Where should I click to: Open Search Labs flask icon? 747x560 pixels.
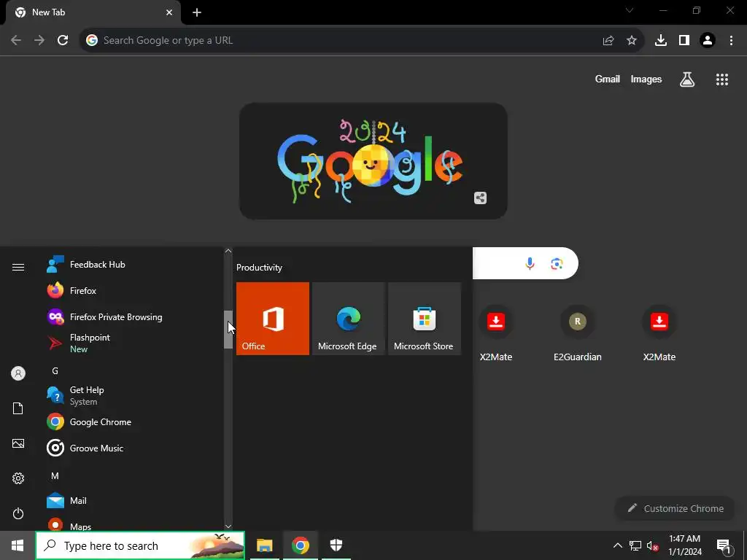tap(687, 79)
